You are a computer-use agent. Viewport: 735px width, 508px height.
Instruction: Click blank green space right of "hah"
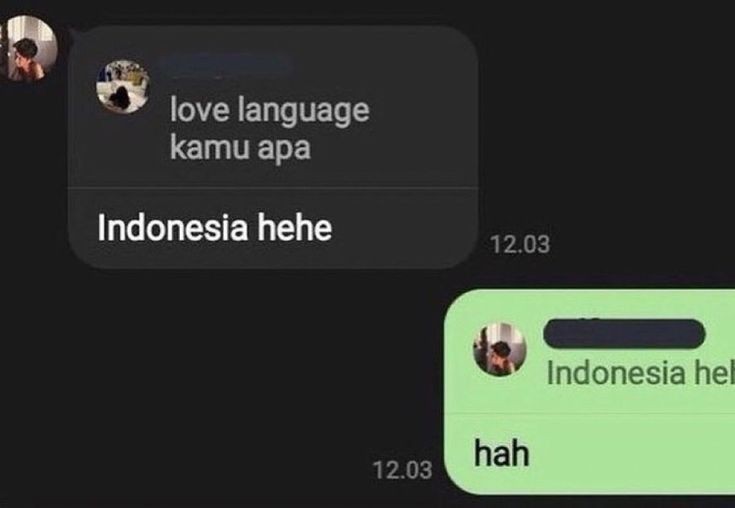pyautogui.click(x=633, y=454)
